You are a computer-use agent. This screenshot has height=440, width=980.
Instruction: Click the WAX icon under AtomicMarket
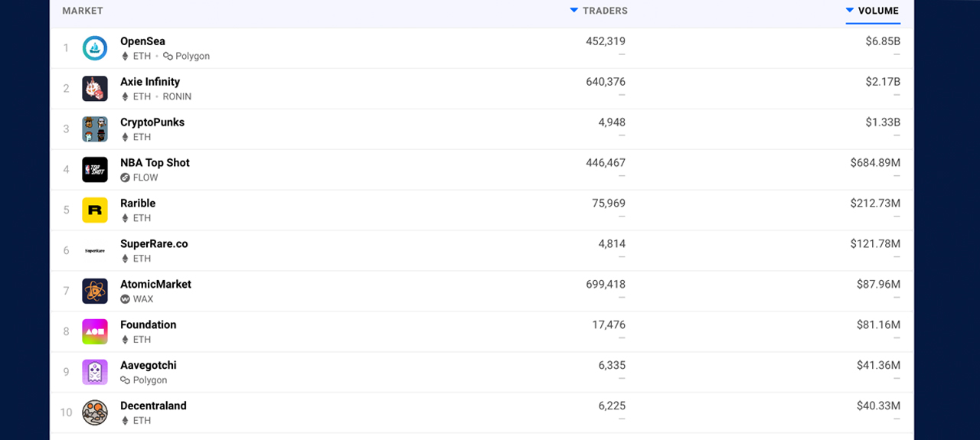coord(125,300)
